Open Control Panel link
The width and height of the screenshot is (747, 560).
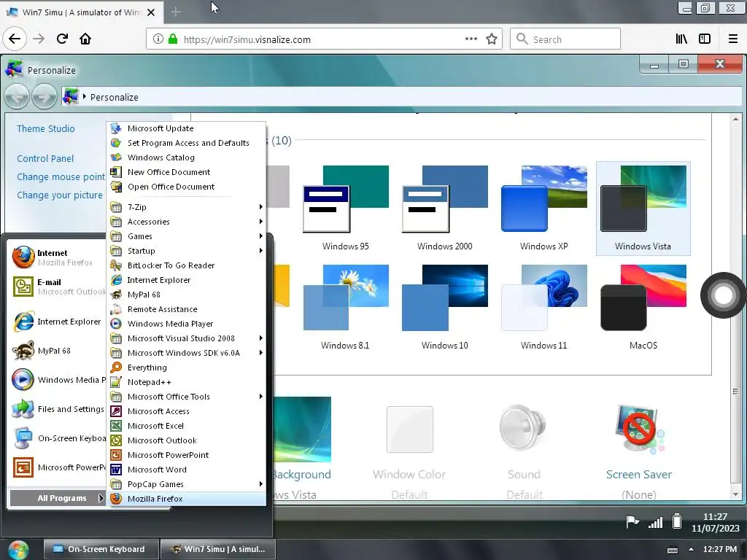45,158
